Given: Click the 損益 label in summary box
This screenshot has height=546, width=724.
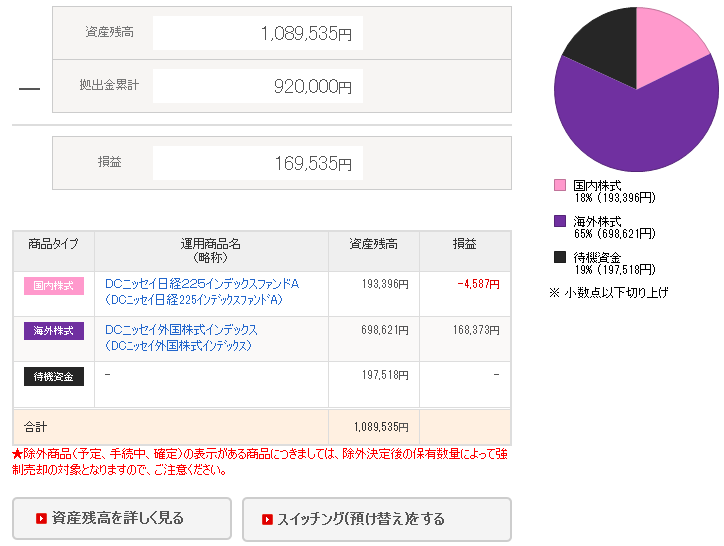Looking at the screenshot, I should coord(109,162).
